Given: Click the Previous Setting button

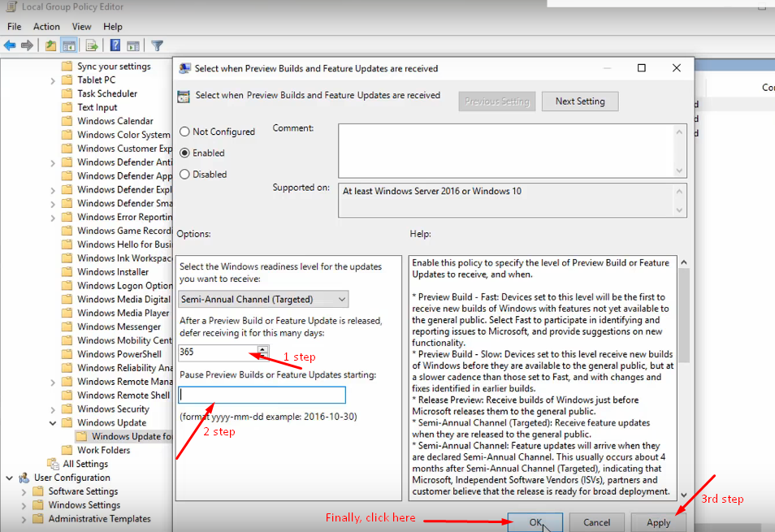Looking at the screenshot, I should click(x=496, y=102).
